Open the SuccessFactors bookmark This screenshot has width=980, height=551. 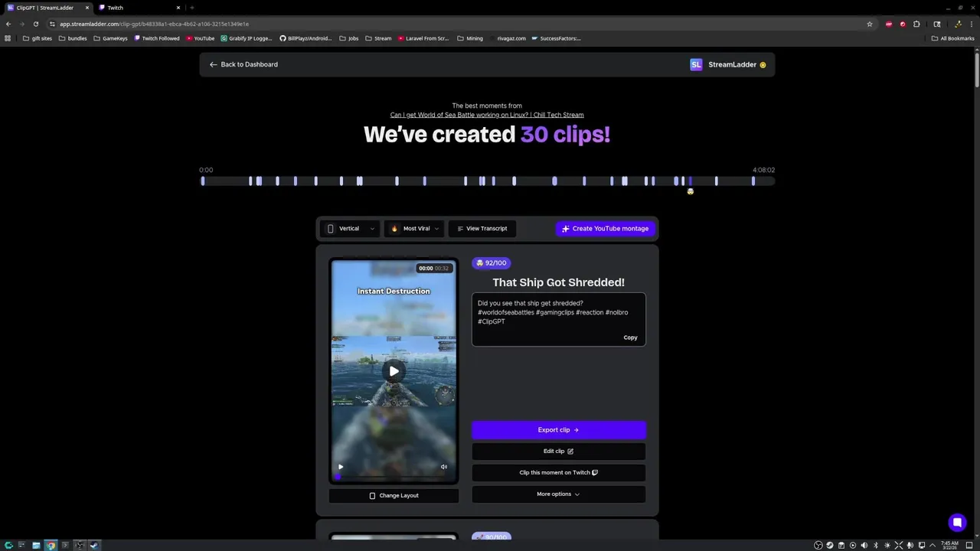point(557,38)
